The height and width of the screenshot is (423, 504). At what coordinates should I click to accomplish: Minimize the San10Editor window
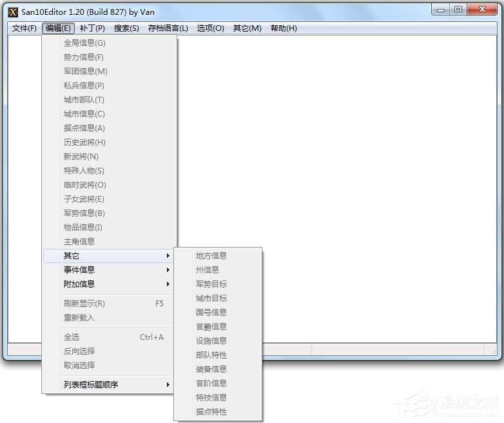point(441,10)
